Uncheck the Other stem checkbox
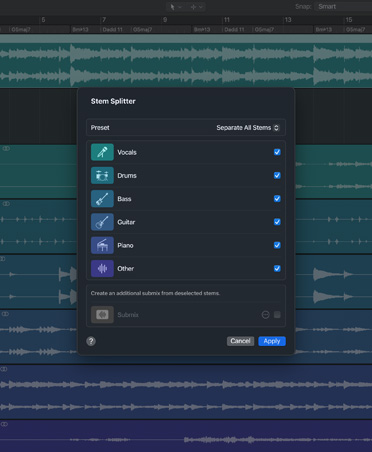 tap(277, 269)
